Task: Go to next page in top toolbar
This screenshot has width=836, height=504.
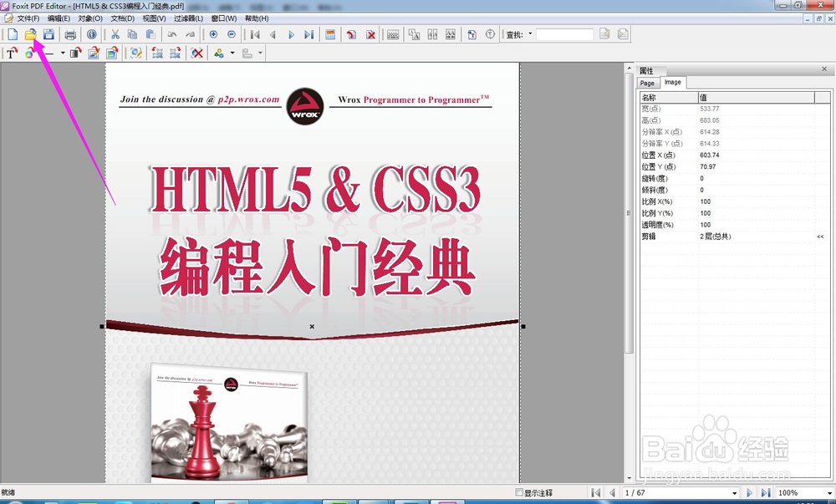Action: click(291, 34)
